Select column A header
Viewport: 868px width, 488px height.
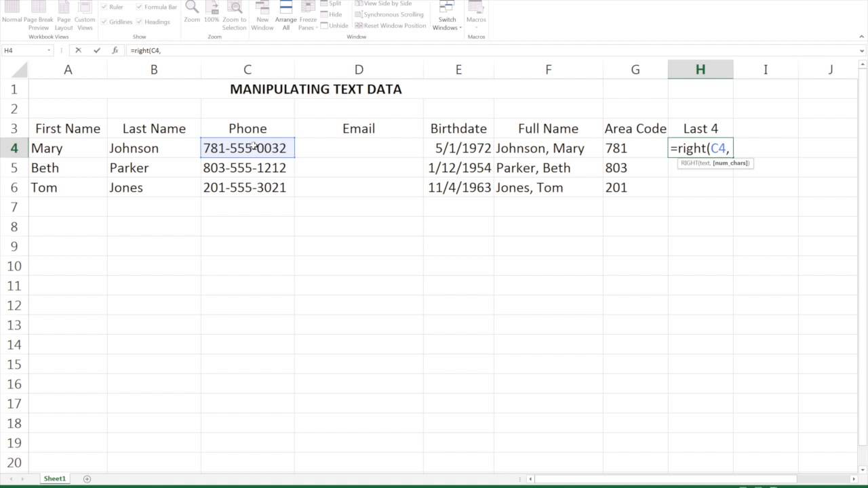pos(68,69)
